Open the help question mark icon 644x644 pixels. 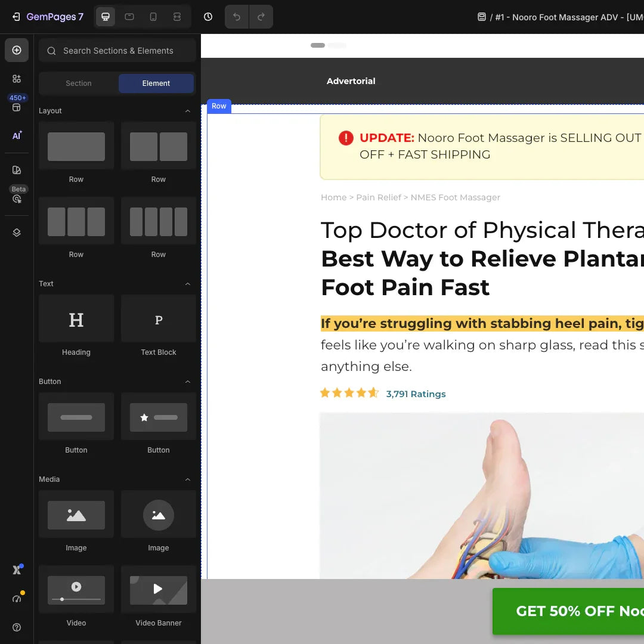pyautogui.click(x=17, y=627)
